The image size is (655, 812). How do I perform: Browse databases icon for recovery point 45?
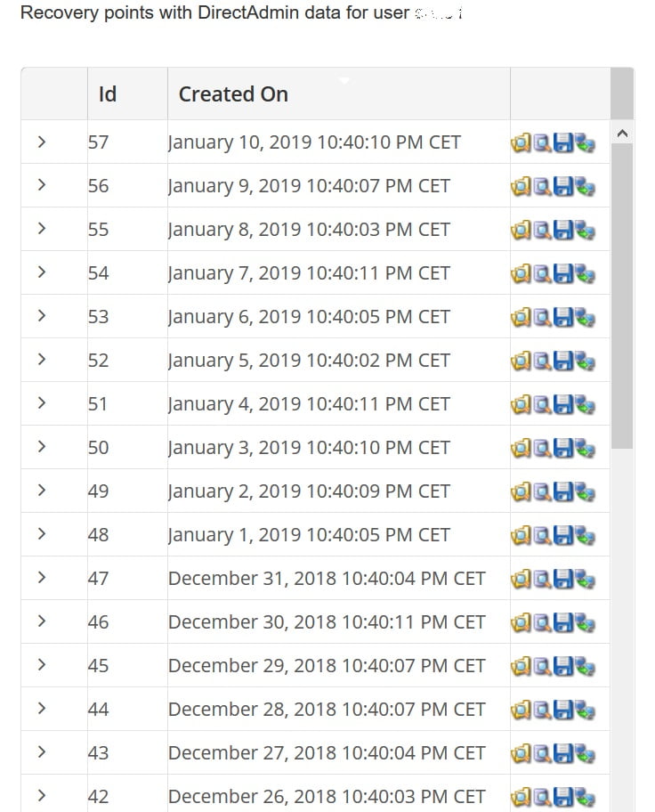(542, 666)
